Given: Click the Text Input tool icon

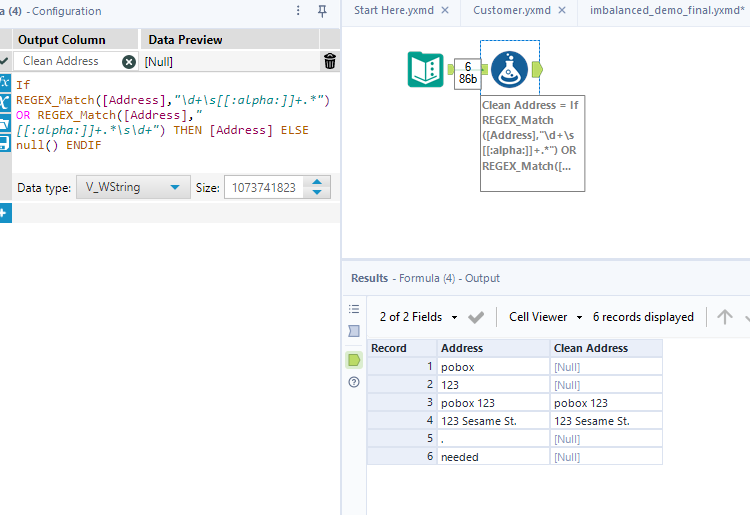Looking at the screenshot, I should pos(425,69).
